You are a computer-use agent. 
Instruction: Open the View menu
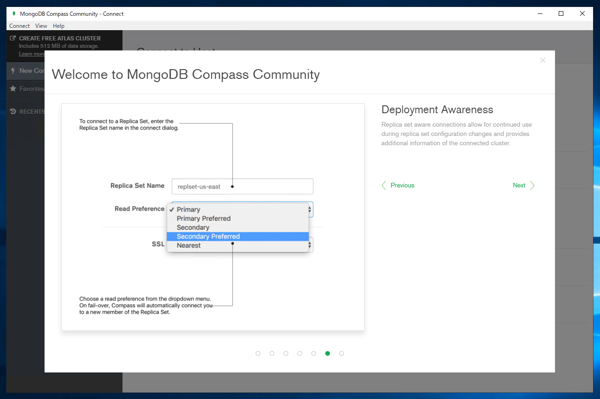point(41,26)
